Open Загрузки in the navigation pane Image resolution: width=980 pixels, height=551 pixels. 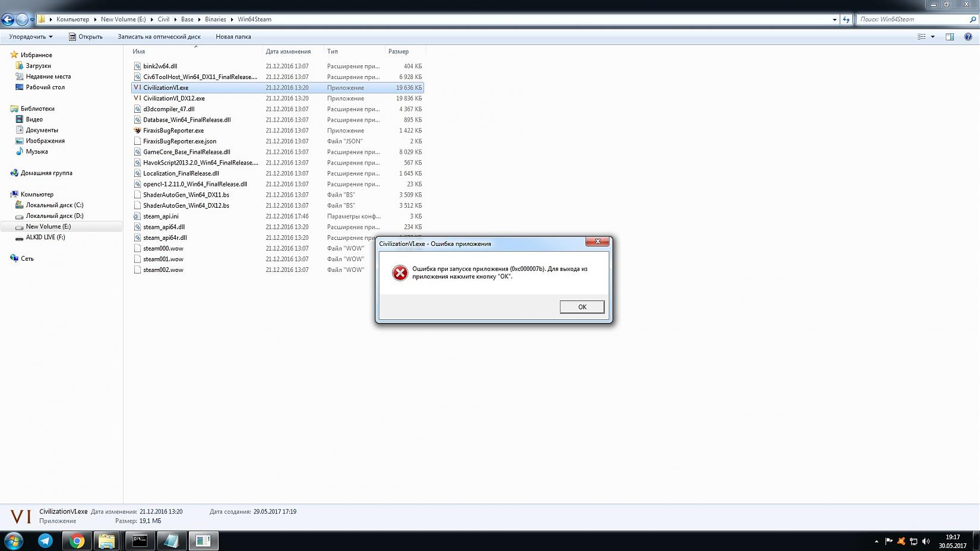38,66
